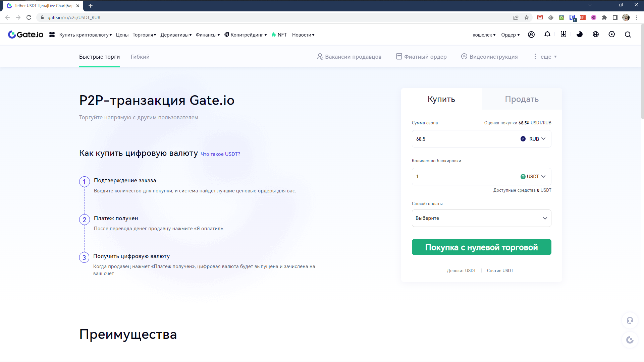Open the Что такое USDT? link

pyautogui.click(x=220, y=154)
